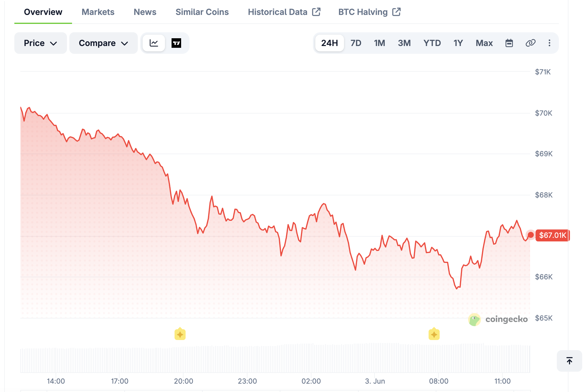
Task: Click the 3. Jun date axis label
Action: point(375,381)
